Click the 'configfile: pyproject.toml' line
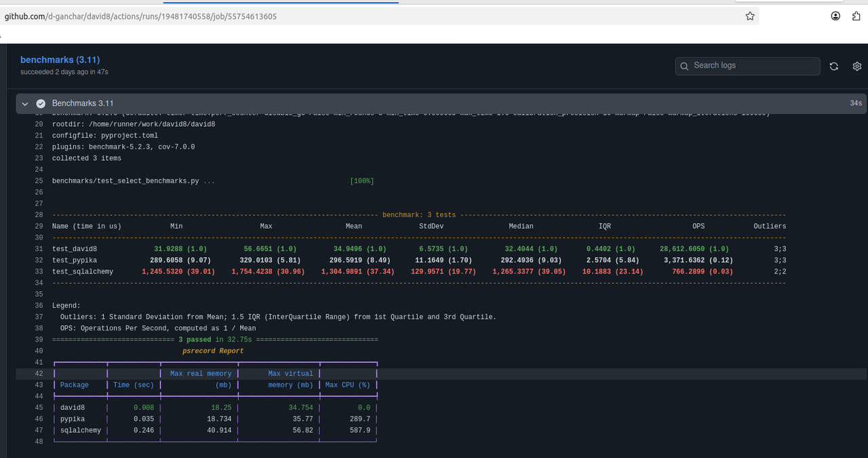The image size is (868, 458). (x=105, y=136)
